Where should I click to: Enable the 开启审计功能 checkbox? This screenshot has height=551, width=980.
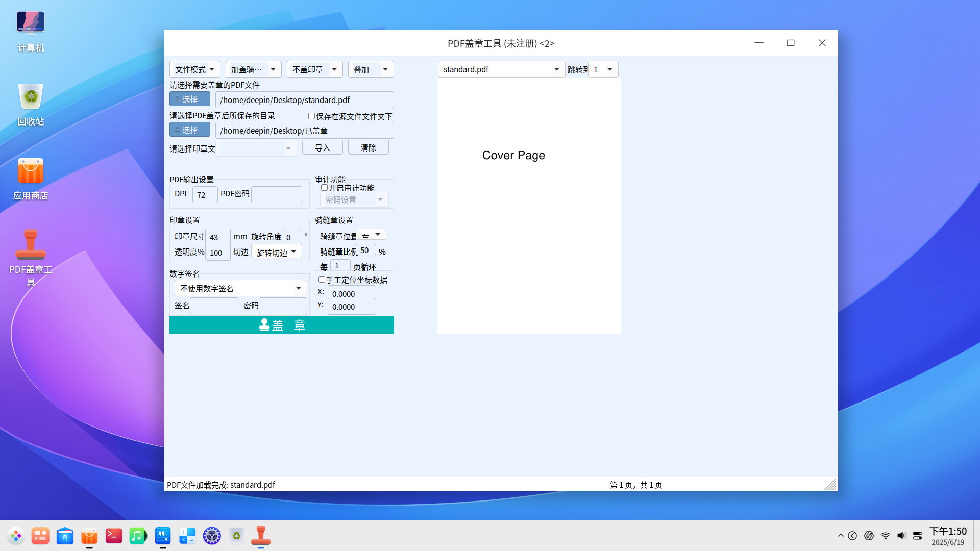coord(324,188)
